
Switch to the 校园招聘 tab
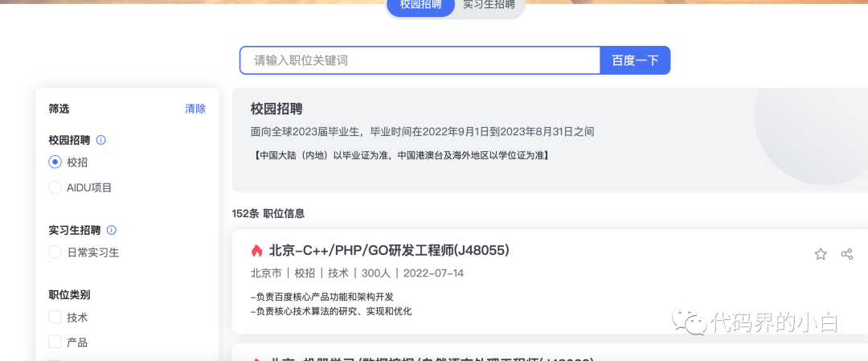pos(420,6)
